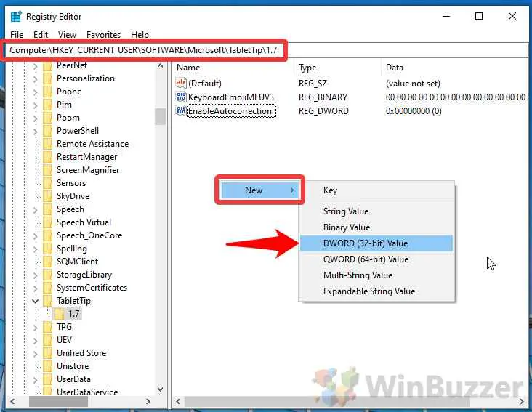Select the SystemCertificates key
This screenshot has width=532, height=412.
coord(92,288)
